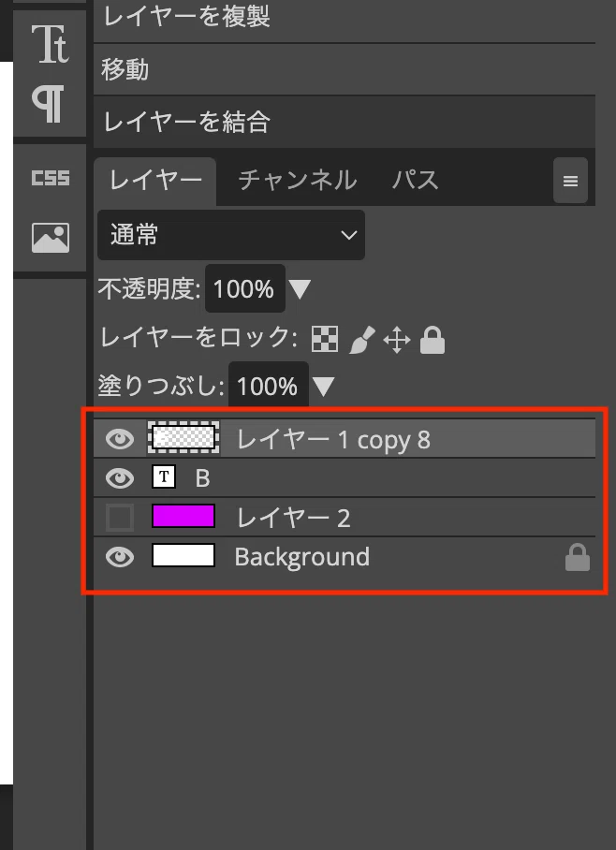616x850 pixels.
Task: Lock image pixels brush icon
Action: pos(361,340)
